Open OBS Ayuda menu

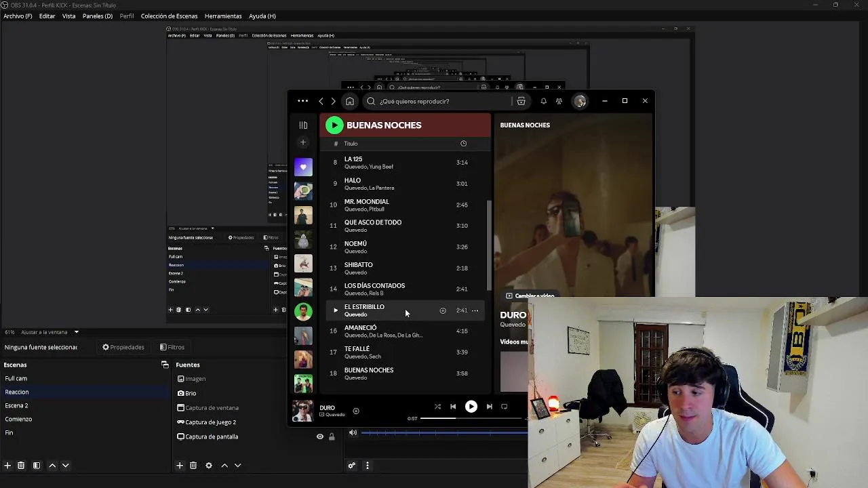(x=262, y=16)
